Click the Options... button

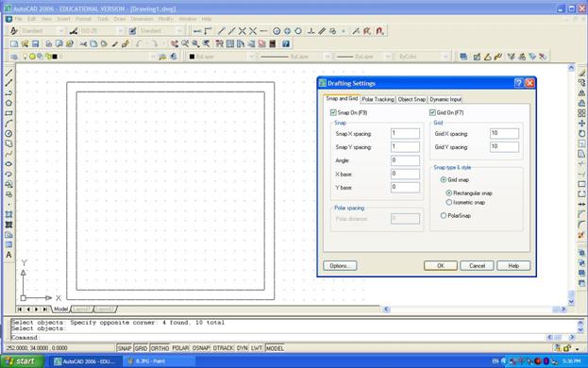(340, 266)
